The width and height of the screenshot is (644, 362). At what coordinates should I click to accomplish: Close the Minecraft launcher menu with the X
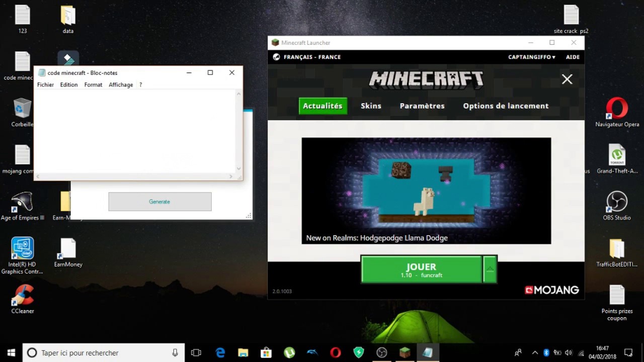(567, 79)
